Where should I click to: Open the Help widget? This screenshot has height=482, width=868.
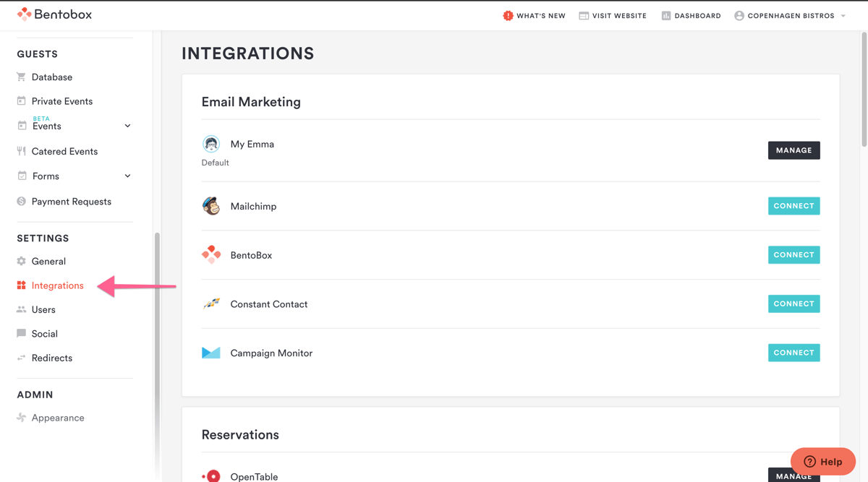[823, 461]
